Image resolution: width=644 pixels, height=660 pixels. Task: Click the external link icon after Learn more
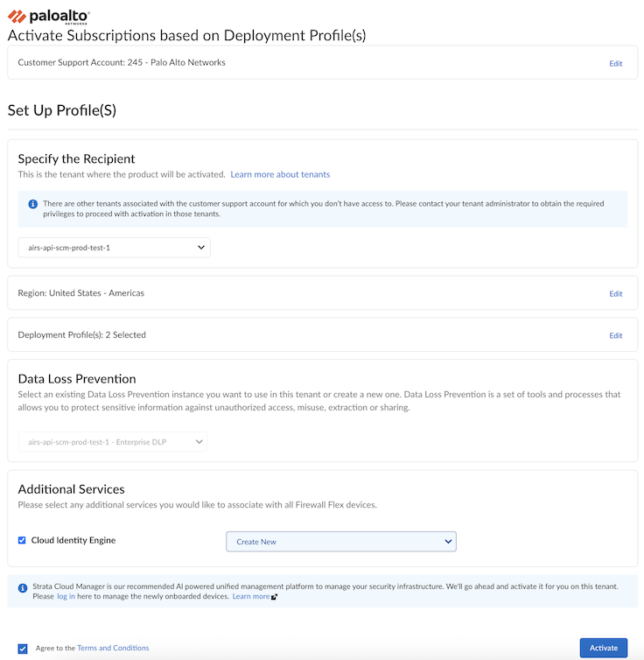(275, 597)
